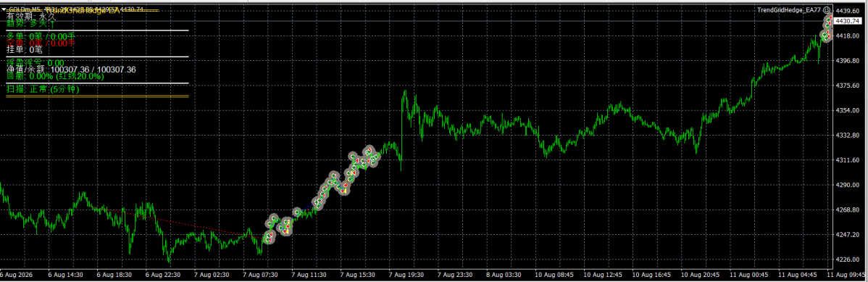Click the TrendGridHedge_EA77 expert label
Screen dimensions: 868x282
[x=789, y=10]
